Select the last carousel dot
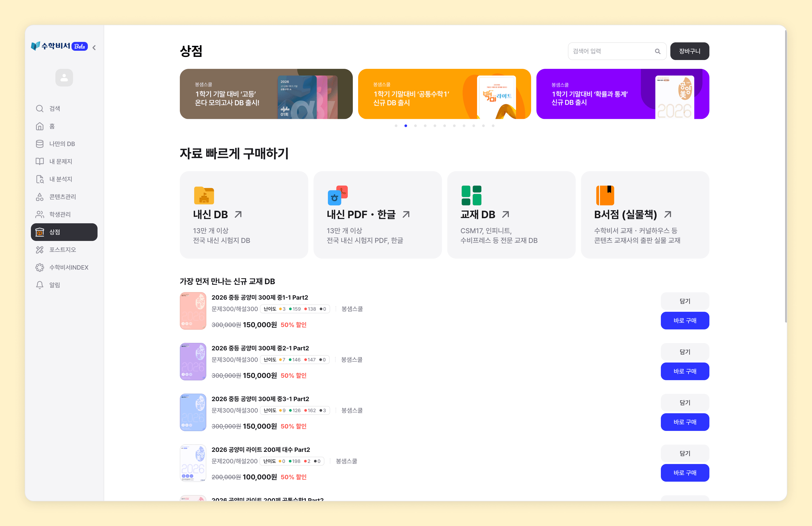The image size is (812, 526). 493,126
